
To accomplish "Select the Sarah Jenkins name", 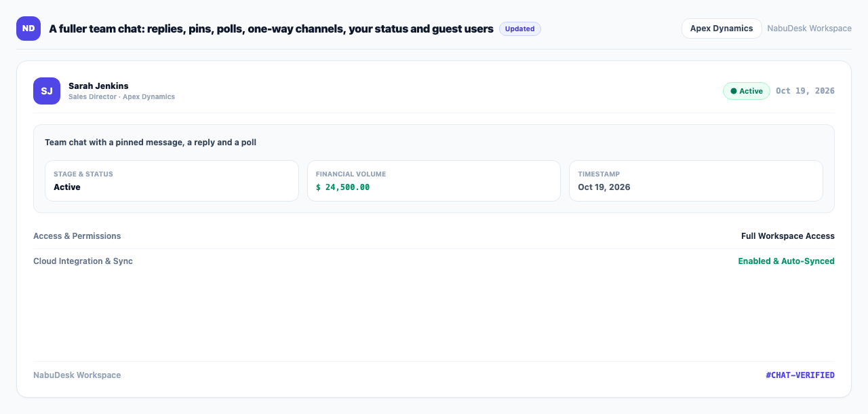I will click(98, 86).
